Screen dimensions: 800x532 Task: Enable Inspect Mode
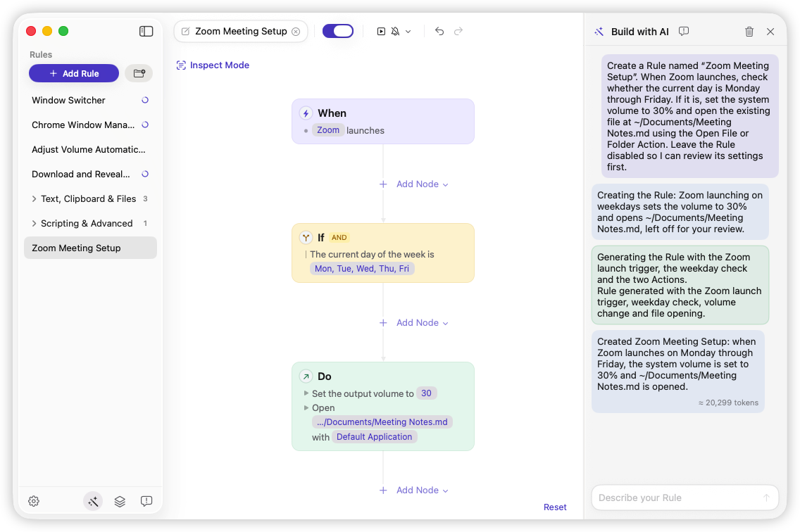tap(213, 65)
